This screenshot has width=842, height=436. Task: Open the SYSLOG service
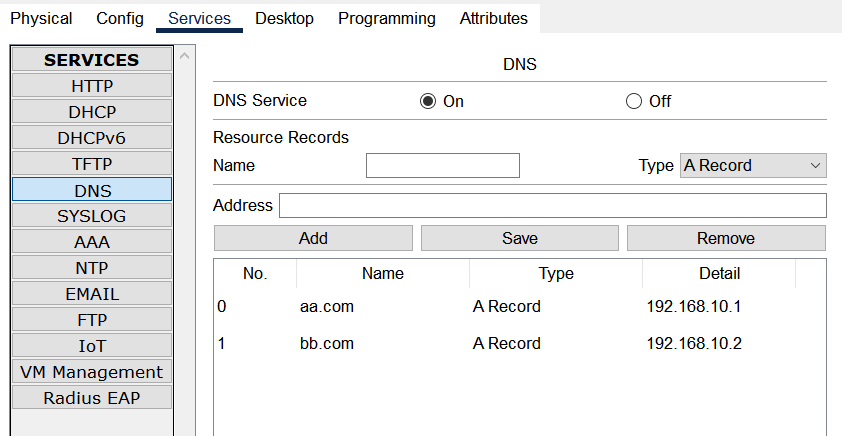tap(92, 216)
